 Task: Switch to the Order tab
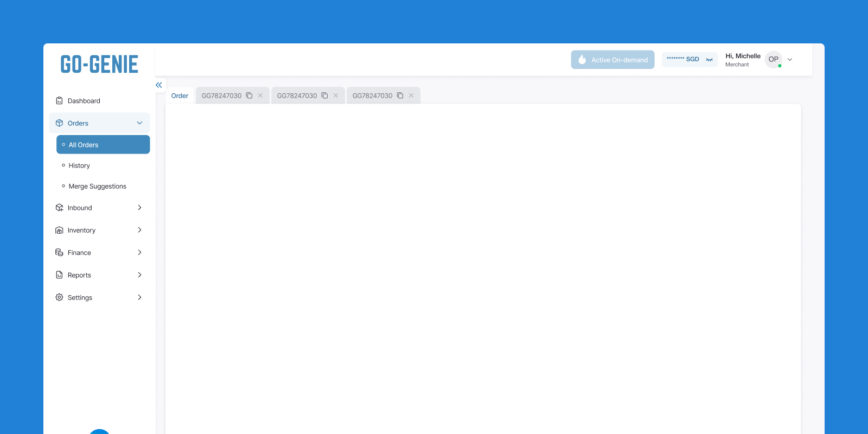tap(180, 95)
